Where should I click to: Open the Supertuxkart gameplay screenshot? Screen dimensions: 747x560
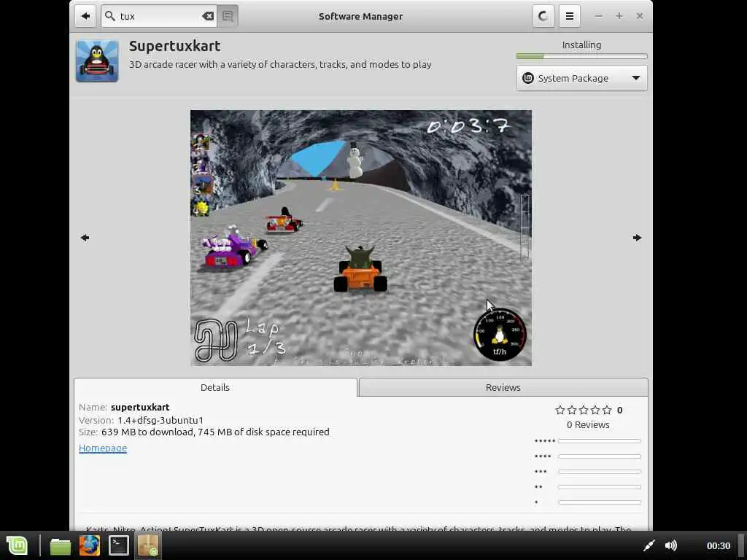(361, 238)
